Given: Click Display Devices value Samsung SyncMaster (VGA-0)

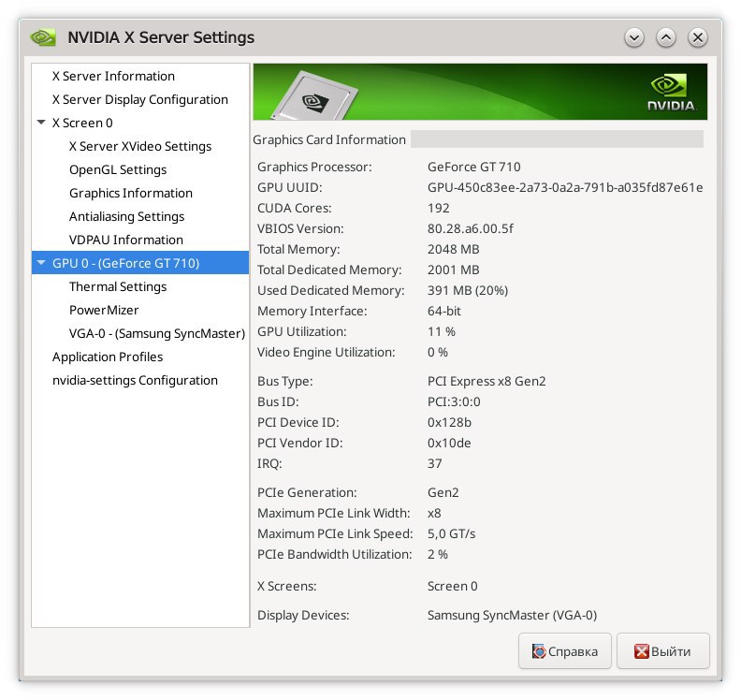Looking at the screenshot, I should point(512,615).
